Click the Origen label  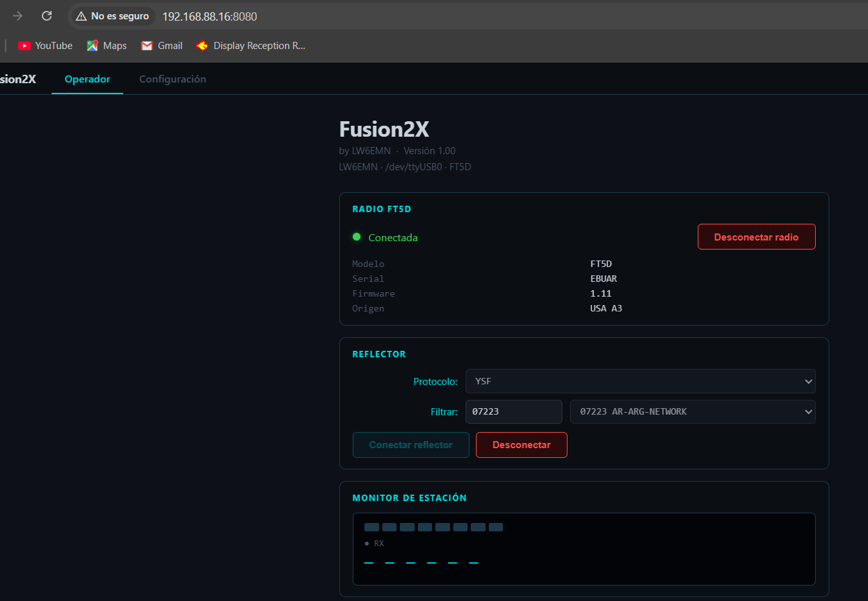[368, 308]
